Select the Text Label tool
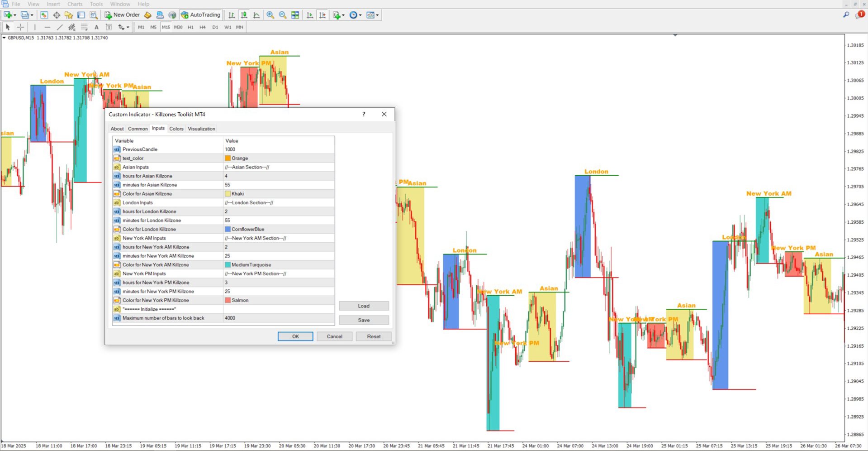Viewport: 868px width, 451px height. tap(109, 27)
